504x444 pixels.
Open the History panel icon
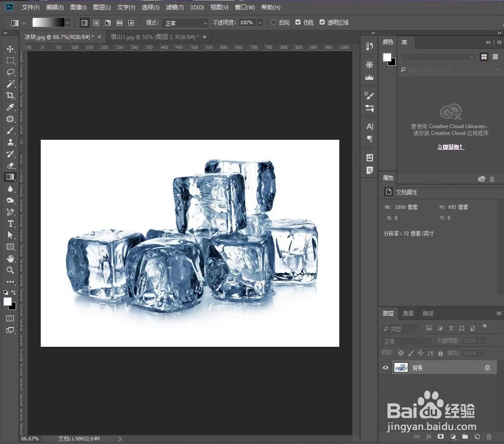370,47
